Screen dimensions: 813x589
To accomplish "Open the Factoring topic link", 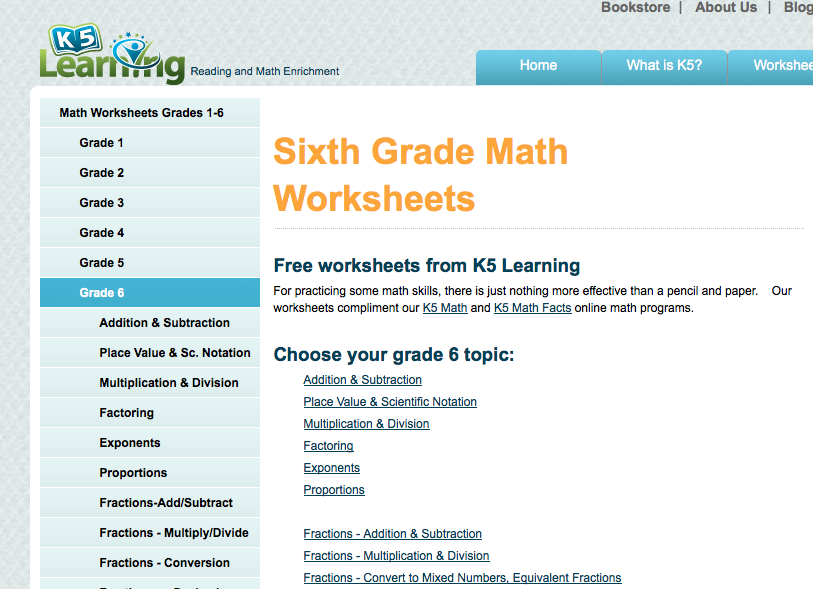I will tap(328, 446).
